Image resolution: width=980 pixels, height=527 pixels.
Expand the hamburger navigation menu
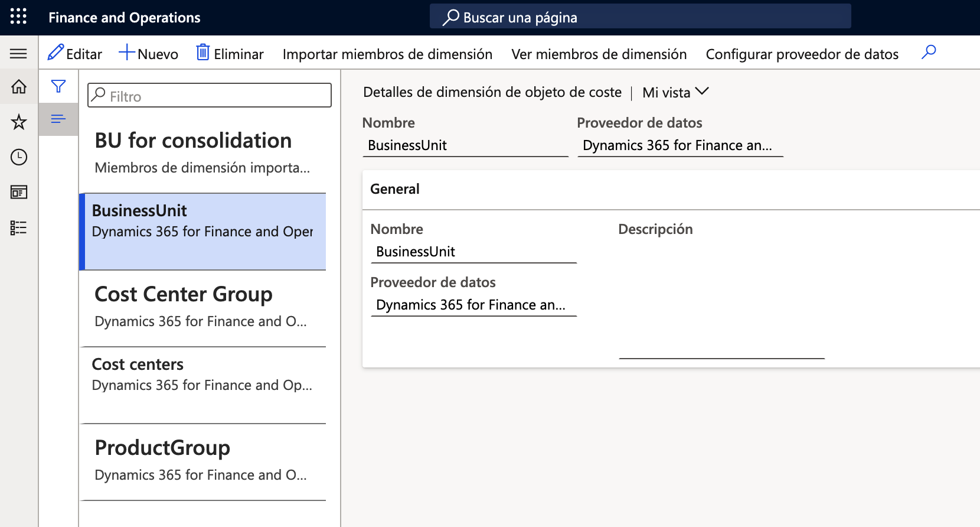(x=18, y=54)
